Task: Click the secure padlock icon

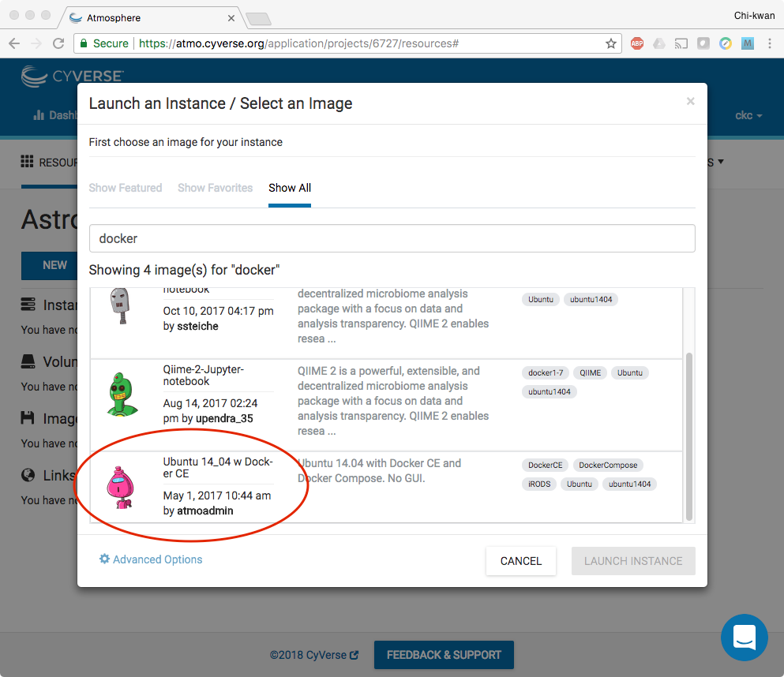Action: 84,43
